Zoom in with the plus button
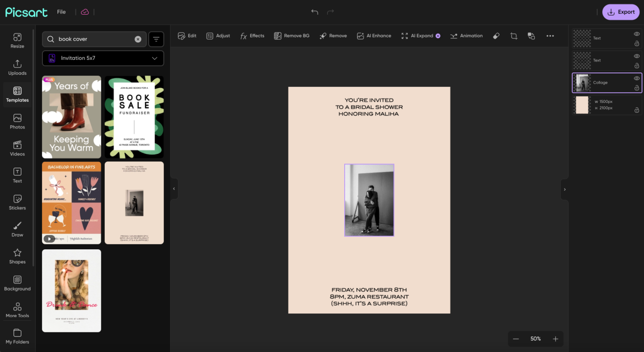644x352 pixels. [x=555, y=339]
